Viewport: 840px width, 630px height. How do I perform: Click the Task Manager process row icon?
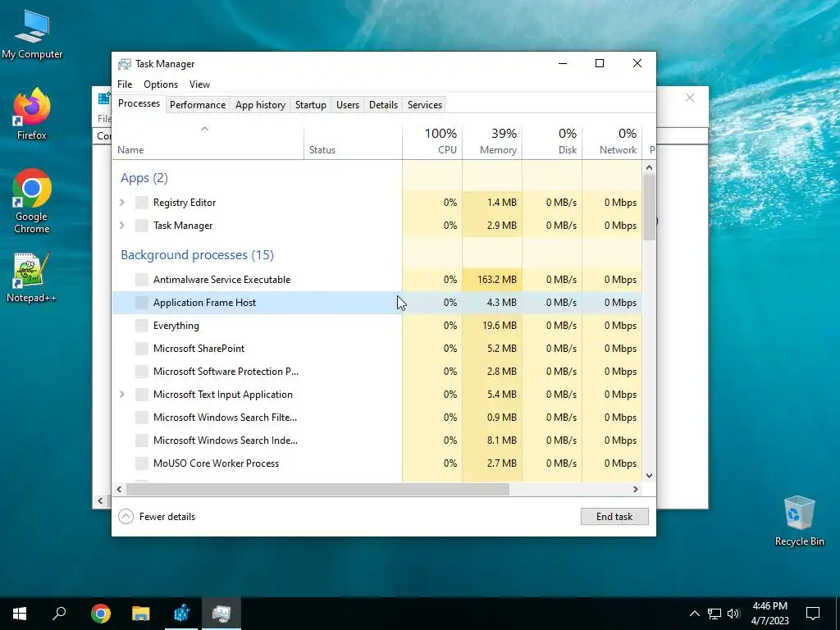pos(141,226)
